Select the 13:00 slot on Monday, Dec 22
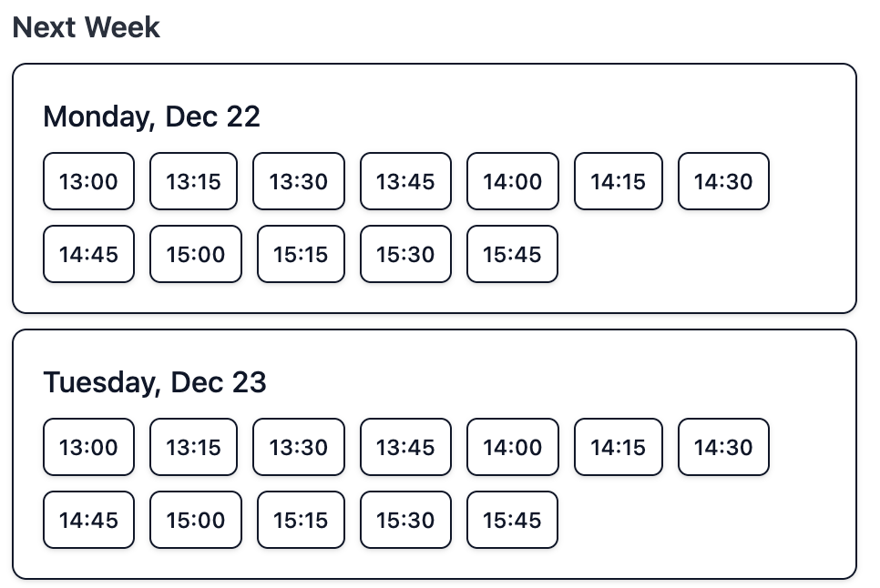This screenshot has height=588, width=880. click(88, 181)
